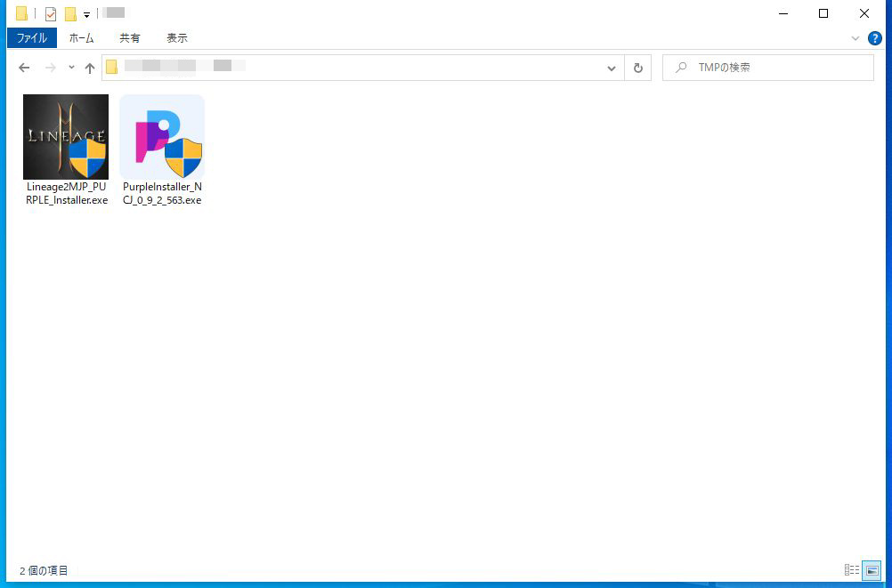Open the recent locations dropdown

pos(71,67)
